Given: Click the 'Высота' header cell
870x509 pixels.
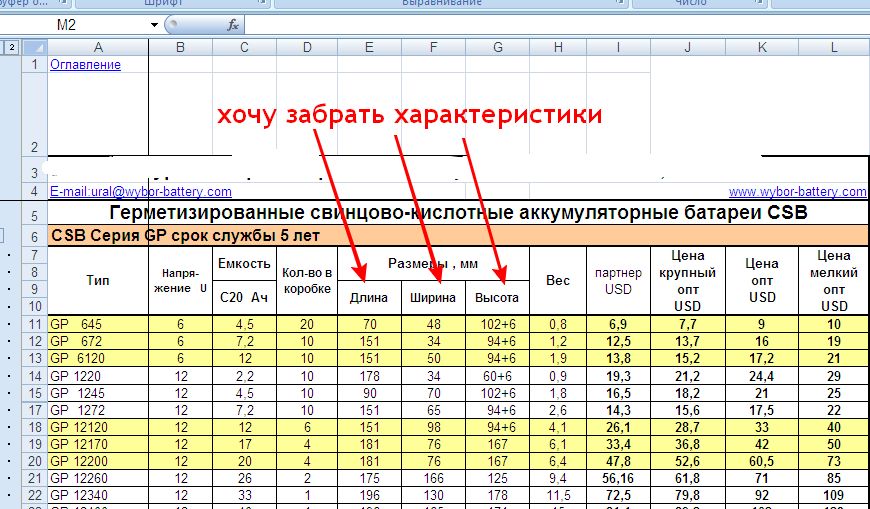Looking at the screenshot, I should 497,298.
